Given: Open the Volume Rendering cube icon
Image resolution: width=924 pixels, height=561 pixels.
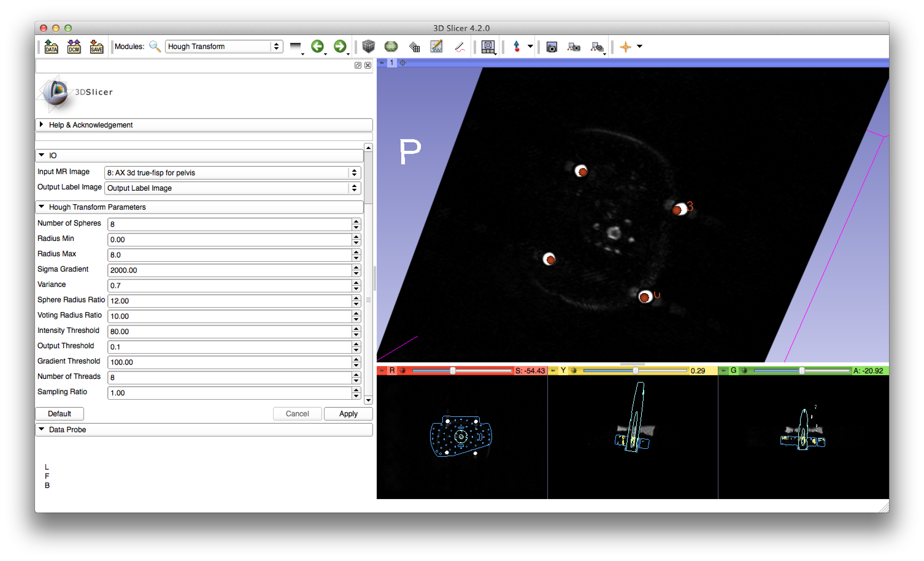Looking at the screenshot, I should (x=368, y=47).
